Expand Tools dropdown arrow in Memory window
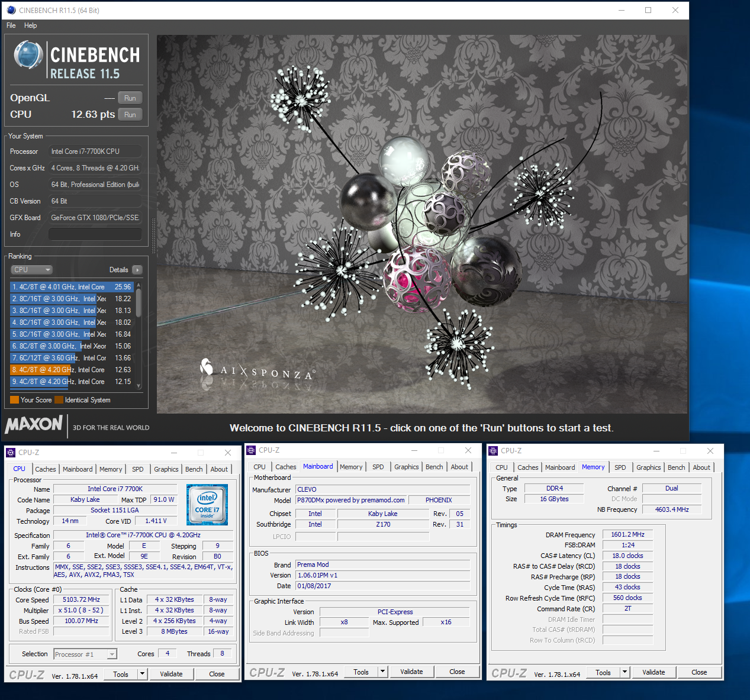The height and width of the screenshot is (700, 750). coord(625,672)
